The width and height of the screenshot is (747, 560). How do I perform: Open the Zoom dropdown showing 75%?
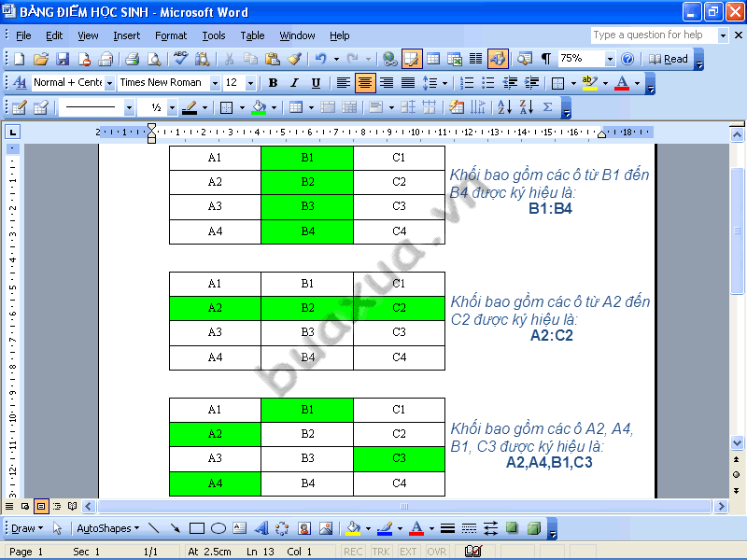tap(610, 59)
